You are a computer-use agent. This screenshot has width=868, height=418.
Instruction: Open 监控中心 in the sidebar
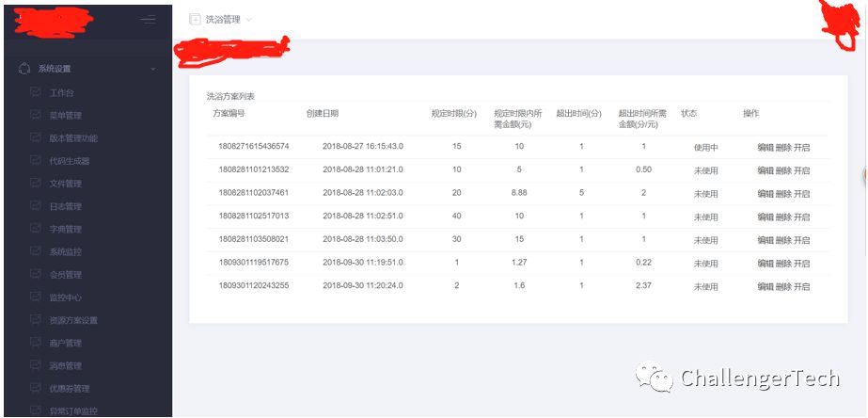click(65, 297)
